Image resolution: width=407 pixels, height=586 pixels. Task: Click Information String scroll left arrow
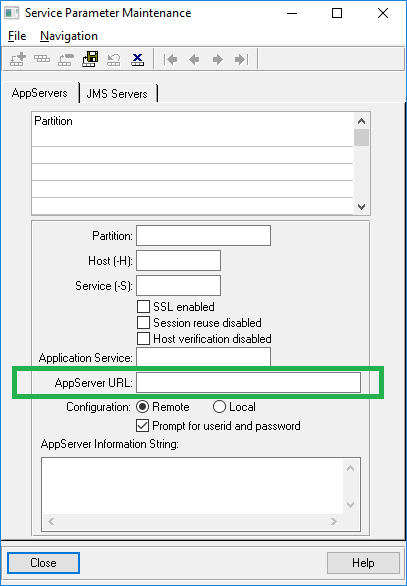pyautogui.click(x=51, y=521)
